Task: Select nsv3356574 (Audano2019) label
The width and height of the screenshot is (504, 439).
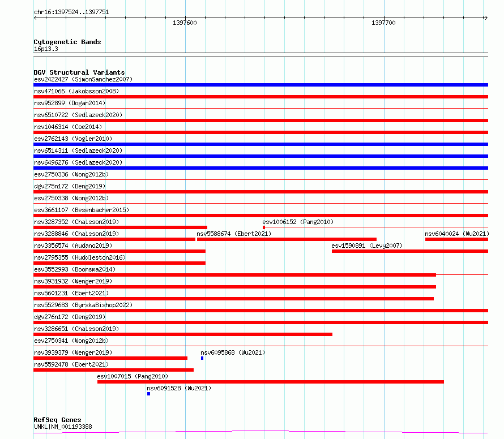Action: pyautogui.click(x=73, y=246)
